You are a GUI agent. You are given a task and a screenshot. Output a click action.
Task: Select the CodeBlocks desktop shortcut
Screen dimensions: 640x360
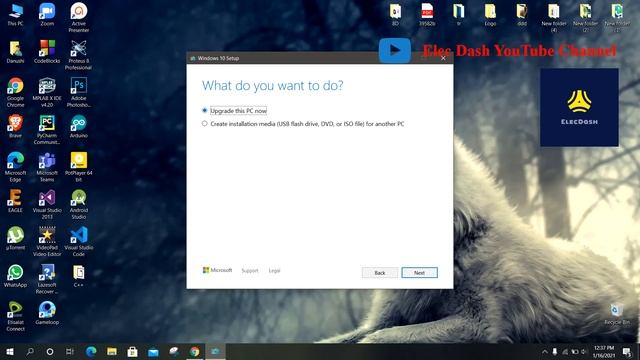point(47,52)
